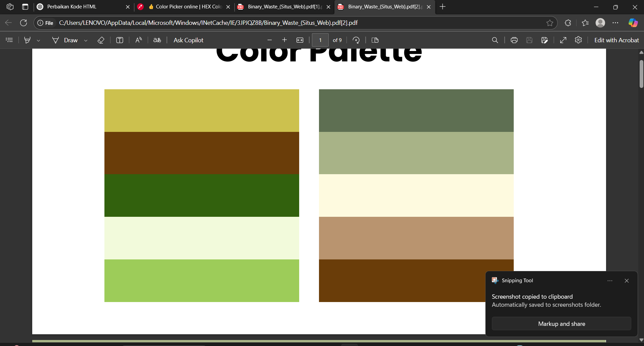This screenshot has height=346, width=644.
Task: Click the dark green color swatch
Action: point(201,195)
